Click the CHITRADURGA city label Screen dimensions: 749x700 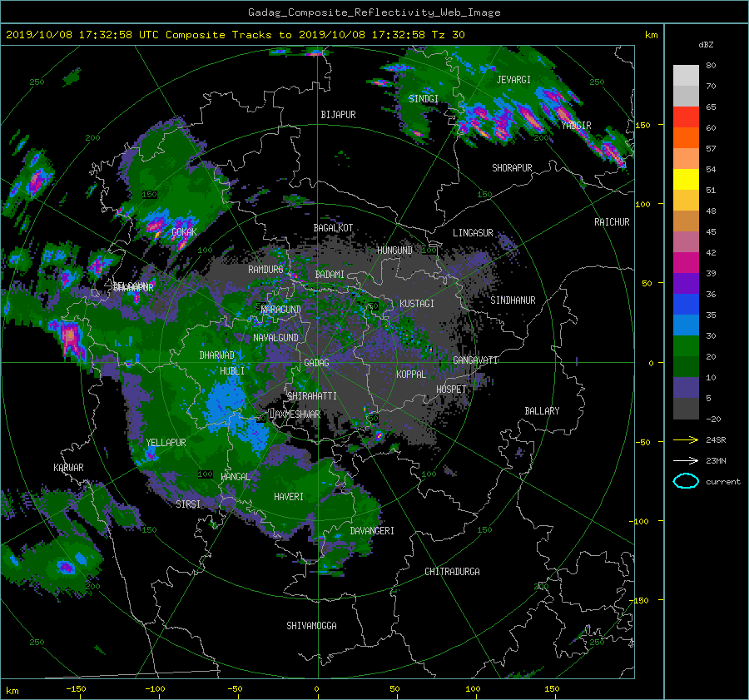point(452,572)
